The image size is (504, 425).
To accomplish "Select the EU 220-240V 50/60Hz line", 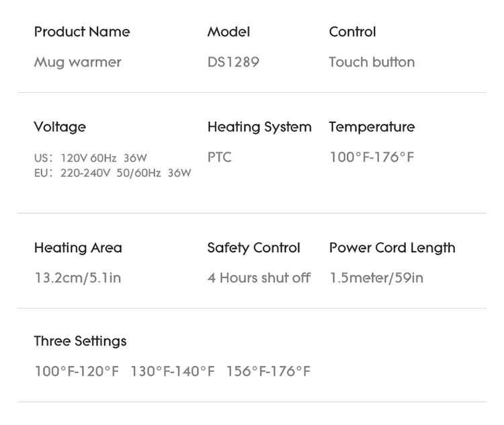I will click(x=112, y=173).
